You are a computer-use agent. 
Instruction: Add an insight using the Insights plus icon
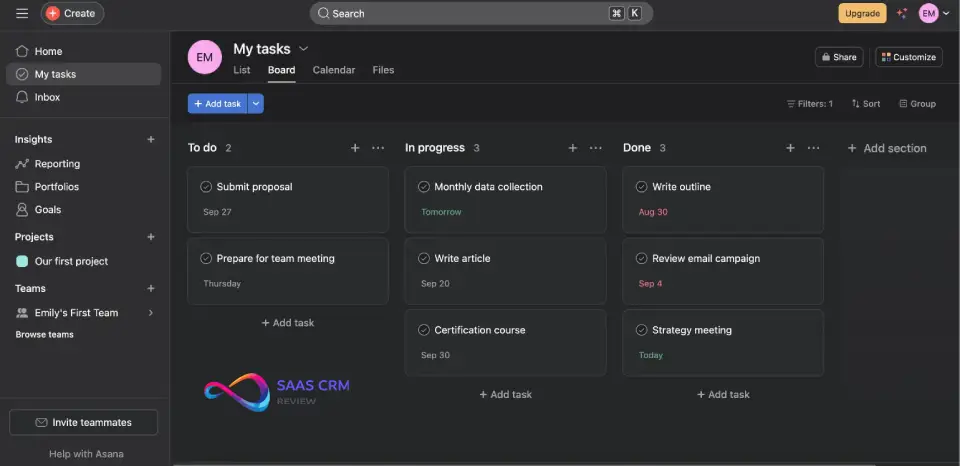click(151, 140)
